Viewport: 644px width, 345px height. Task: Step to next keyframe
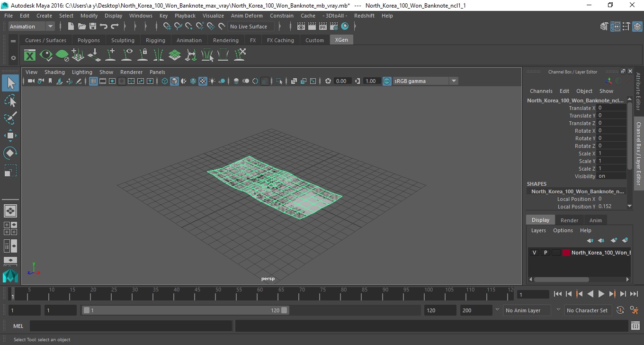click(612, 294)
